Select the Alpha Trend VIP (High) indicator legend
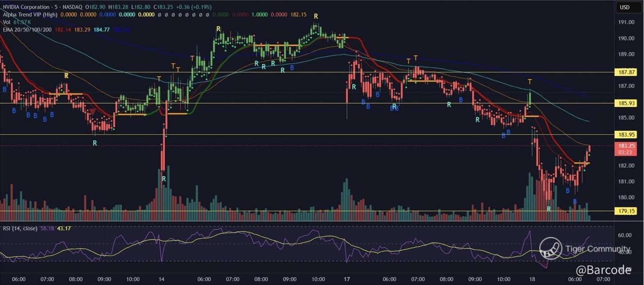 tap(30, 14)
